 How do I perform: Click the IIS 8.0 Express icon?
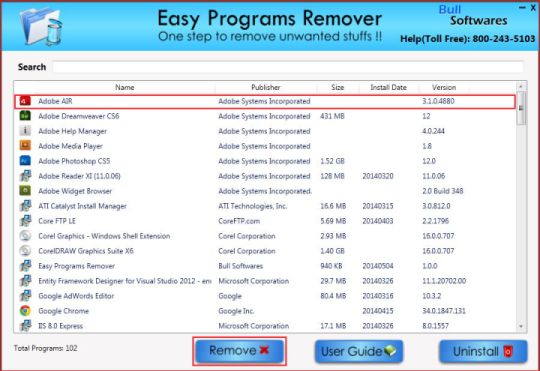tap(25, 326)
